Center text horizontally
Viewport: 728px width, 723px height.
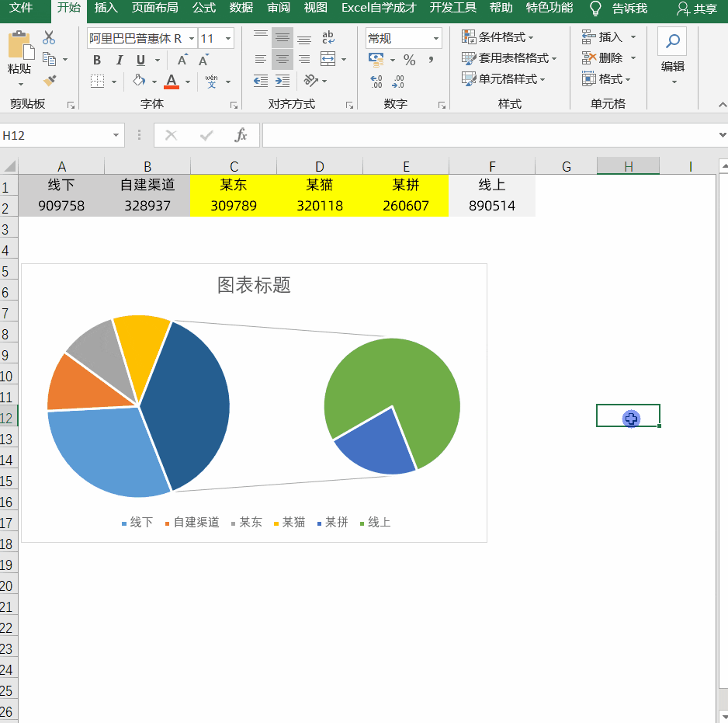tap(283, 59)
